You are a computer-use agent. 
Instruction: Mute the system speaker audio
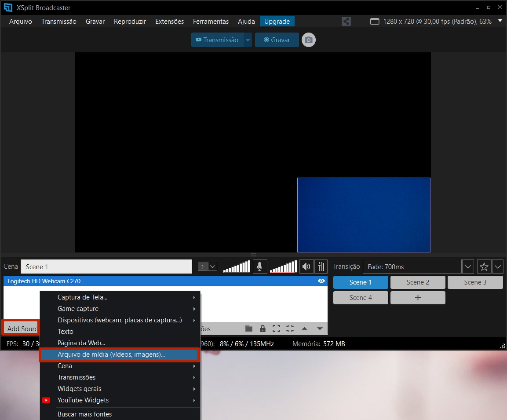coord(306,267)
